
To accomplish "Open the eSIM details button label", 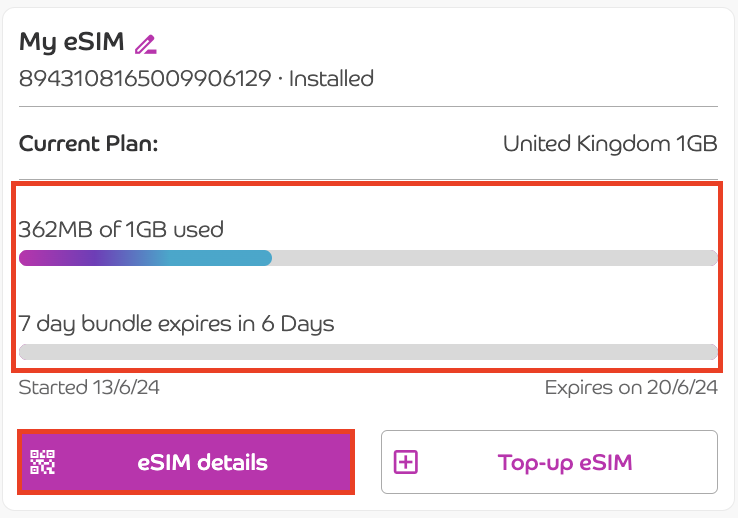I will click(x=203, y=462).
